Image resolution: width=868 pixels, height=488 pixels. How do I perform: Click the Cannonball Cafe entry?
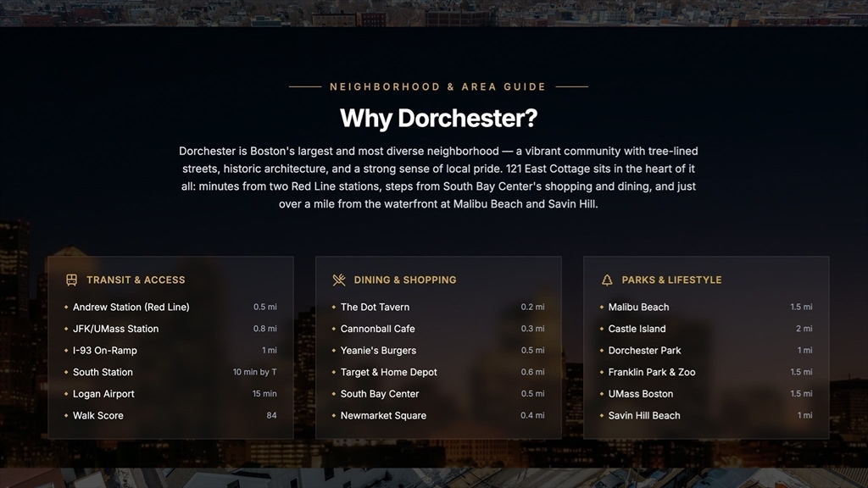[377, 329]
